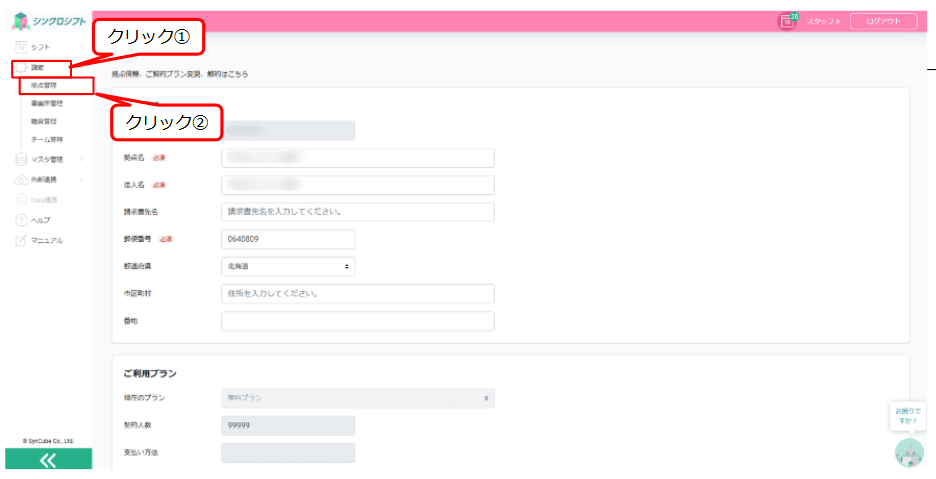Expand the マスタ管理 submenu chevron
This screenshot has width=936, height=479.
click(x=82, y=159)
